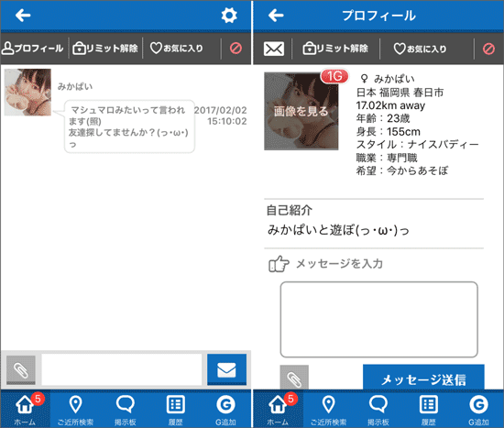Open mail envelope icon in profile toolbar
This screenshot has width=504, height=428.
[274, 49]
